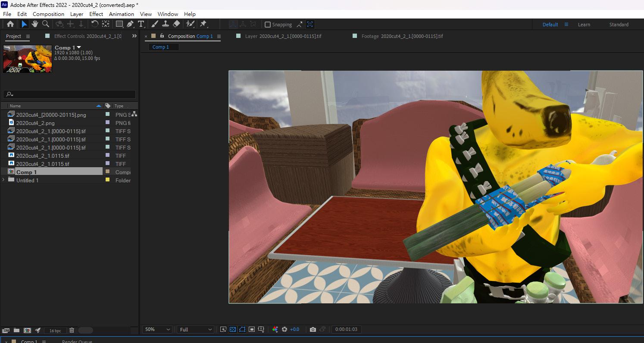Image resolution: width=644 pixels, height=343 pixels.
Task: Open the magnification ratio 50% dropdown
Action: [157, 329]
